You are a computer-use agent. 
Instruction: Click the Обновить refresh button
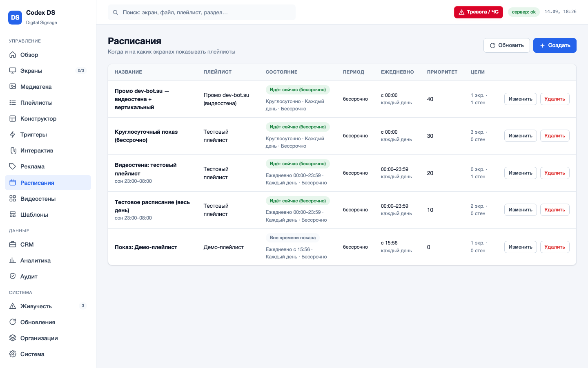[507, 45]
